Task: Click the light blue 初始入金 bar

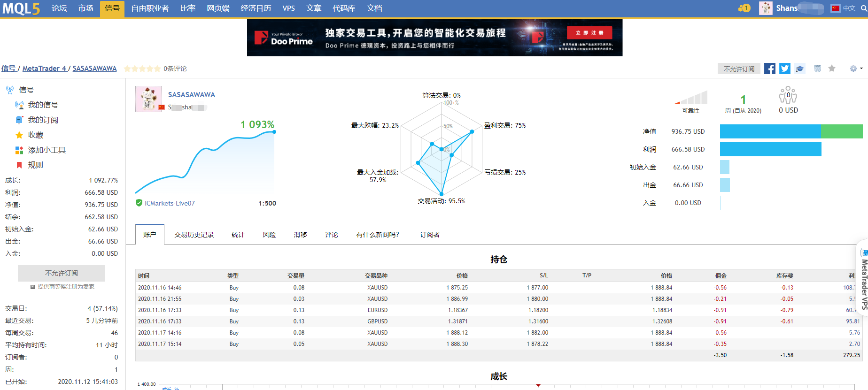Action: (x=725, y=167)
